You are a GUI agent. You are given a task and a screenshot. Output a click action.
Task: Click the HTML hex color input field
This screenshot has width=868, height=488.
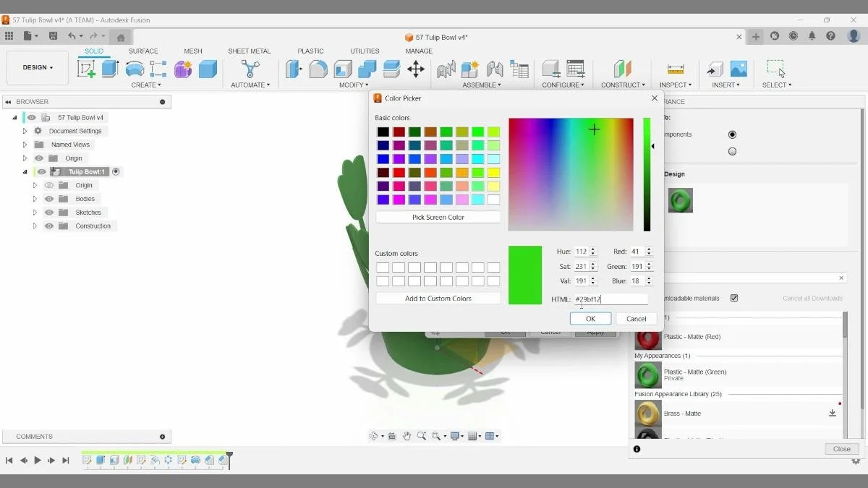pyautogui.click(x=611, y=299)
